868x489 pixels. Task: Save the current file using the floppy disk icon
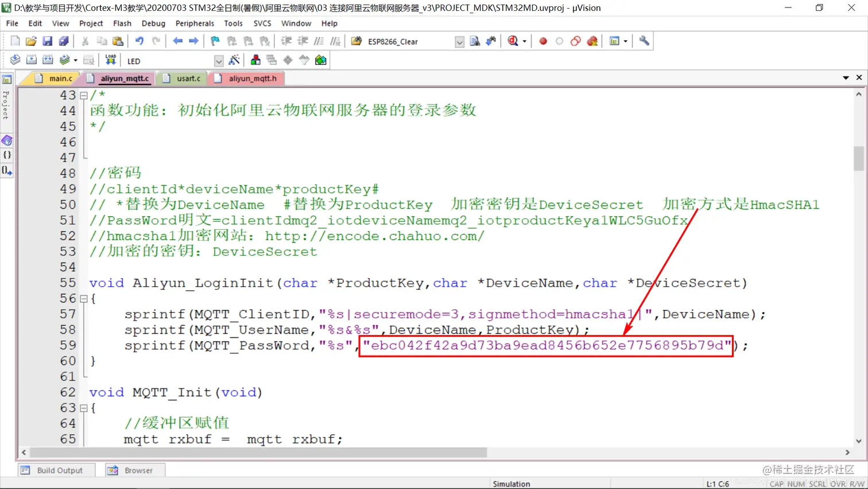[x=47, y=41]
